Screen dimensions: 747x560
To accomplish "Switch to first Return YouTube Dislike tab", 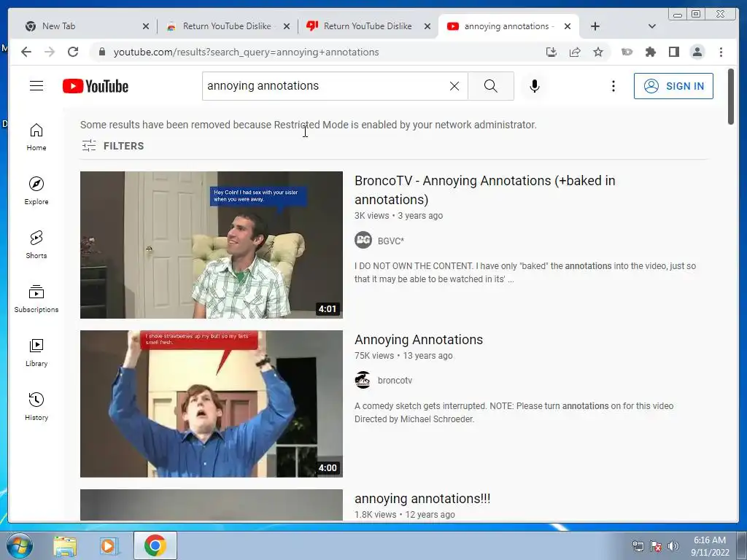I will (x=227, y=26).
